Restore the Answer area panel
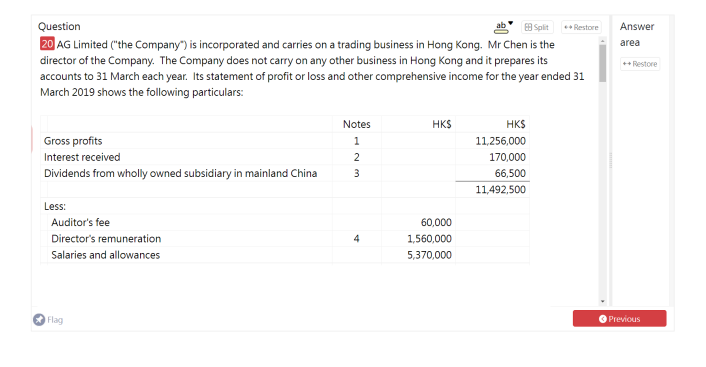 [640, 64]
